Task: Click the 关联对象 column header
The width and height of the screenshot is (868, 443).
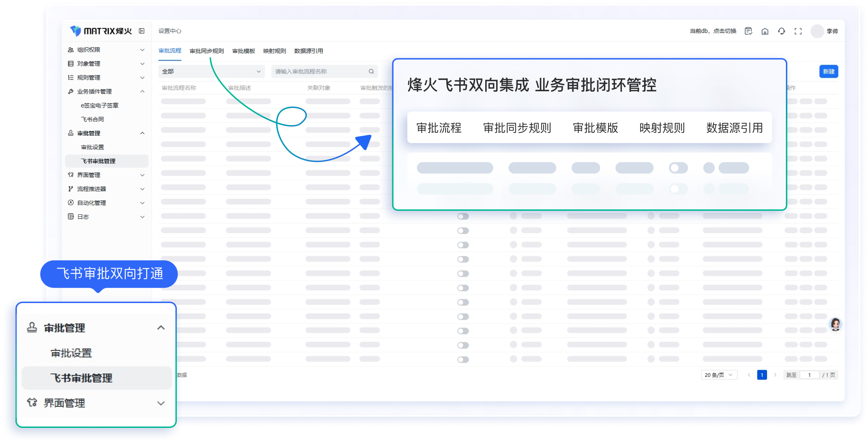Action: coord(319,88)
